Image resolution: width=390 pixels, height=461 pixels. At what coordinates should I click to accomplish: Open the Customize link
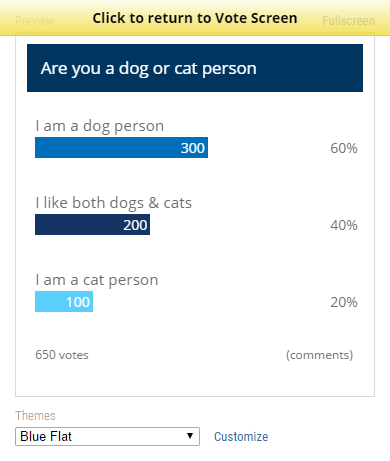click(241, 437)
